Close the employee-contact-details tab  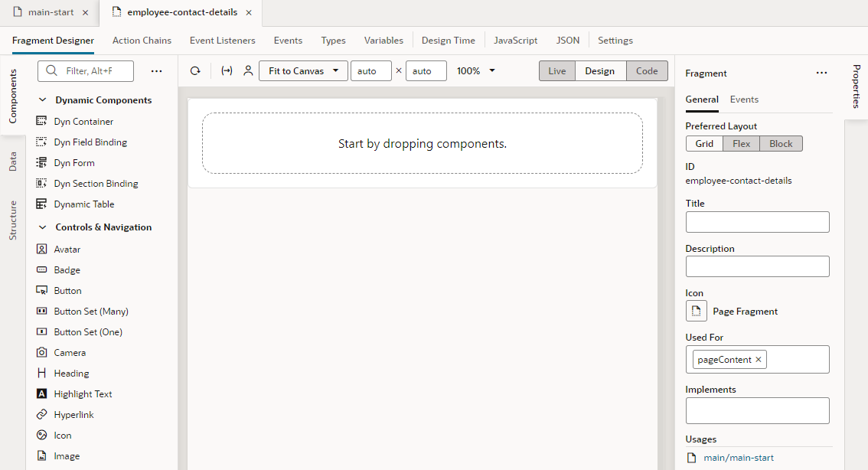[249, 12]
